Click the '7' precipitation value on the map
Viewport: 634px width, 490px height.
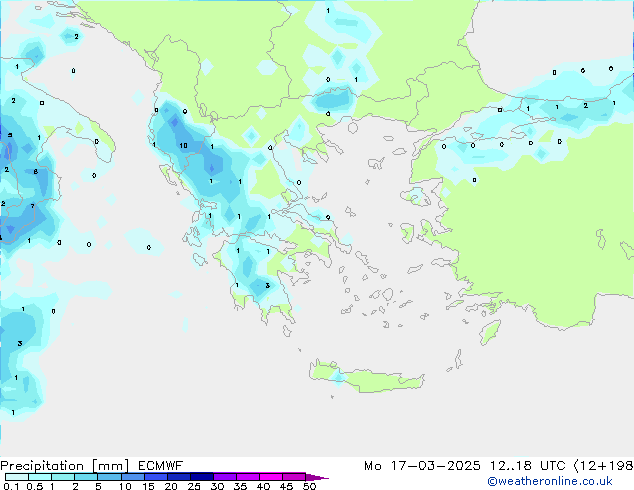(32, 207)
